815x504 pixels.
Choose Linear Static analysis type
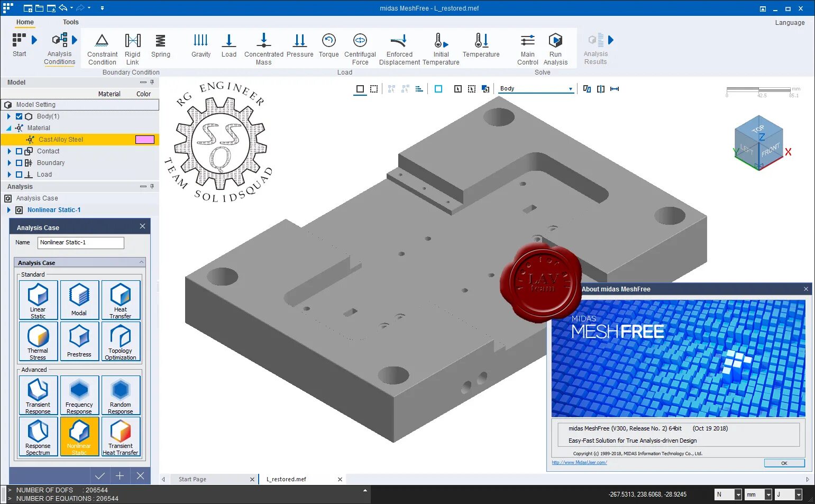(x=38, y=300)
